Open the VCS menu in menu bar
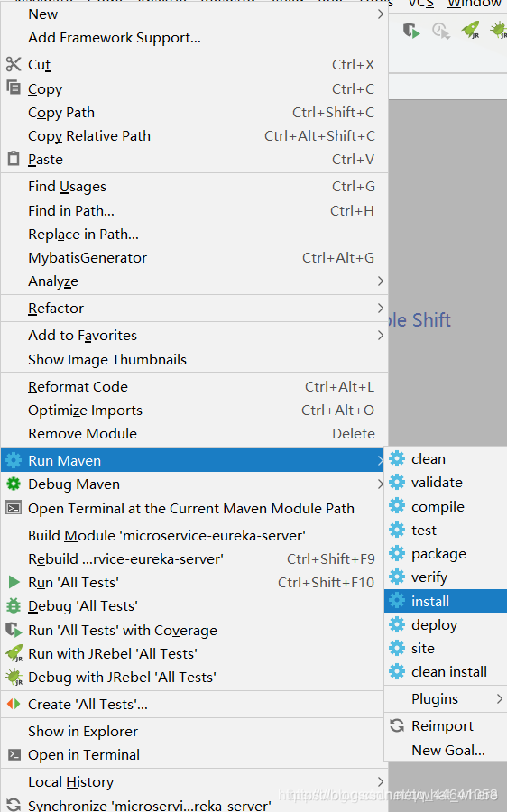The image size is (507, 812). (420, 5)
